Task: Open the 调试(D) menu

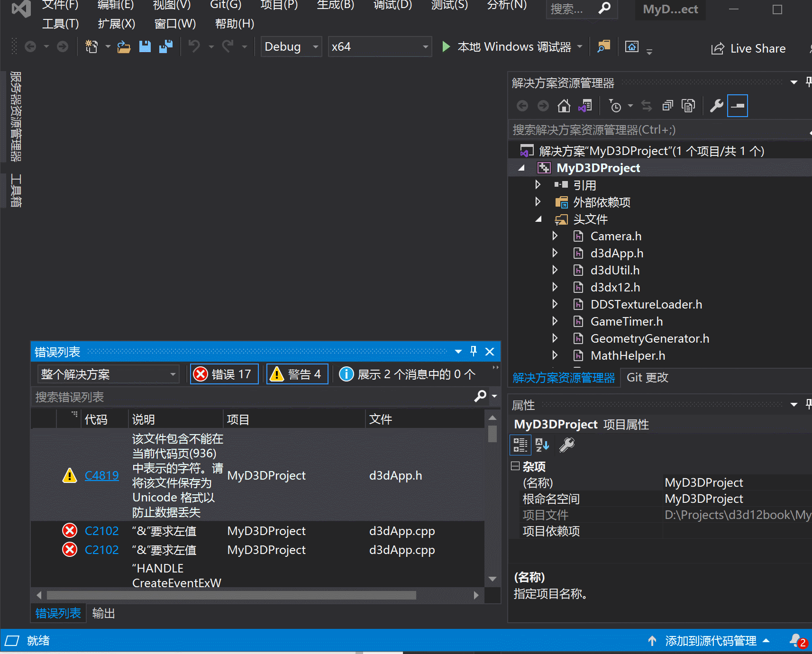Action: [392, 6]
